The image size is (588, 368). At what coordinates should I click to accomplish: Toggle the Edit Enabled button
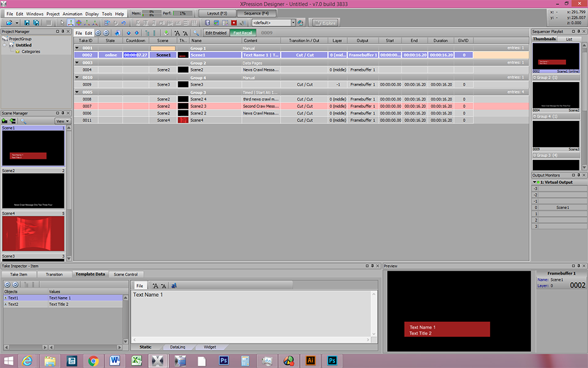coord(216,33)
